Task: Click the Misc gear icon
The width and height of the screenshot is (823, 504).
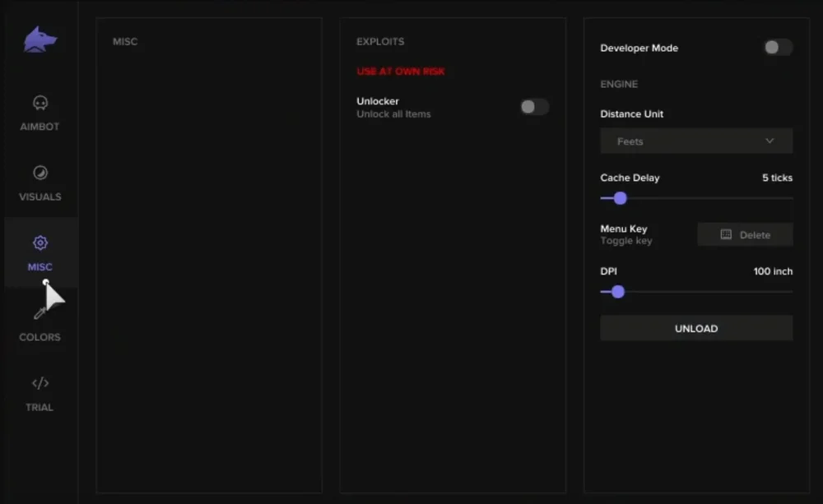Action: [40, 243]
